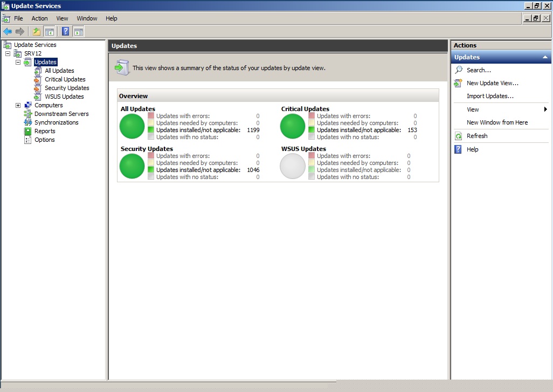This screenshot has width=553, height=392.
Task: Click the WSUS Updates tree icon
Action: tap(38, 97)
